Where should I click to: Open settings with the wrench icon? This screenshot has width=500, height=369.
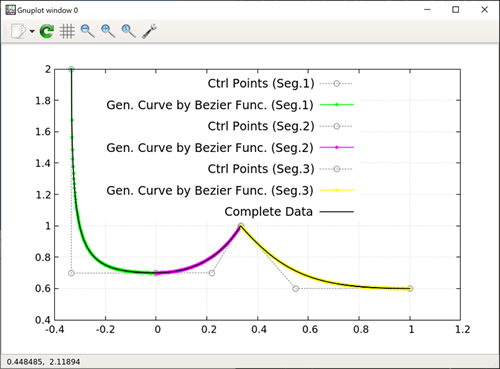tap(149, 31)
